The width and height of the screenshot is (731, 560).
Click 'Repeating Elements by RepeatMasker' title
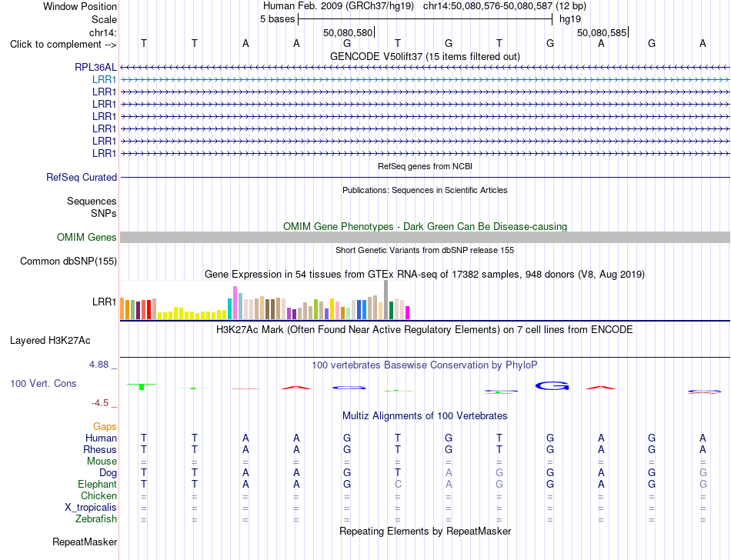tap(425, 531)
